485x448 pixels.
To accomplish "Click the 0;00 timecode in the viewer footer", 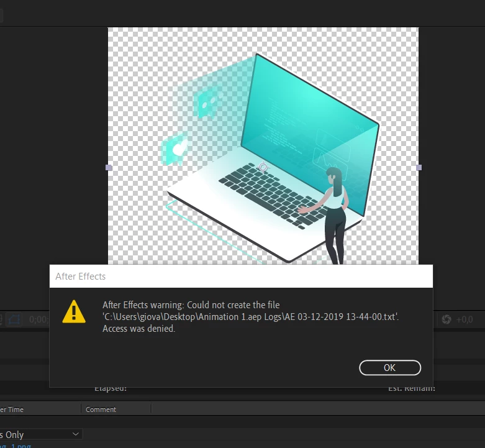I will click(39, 319).
